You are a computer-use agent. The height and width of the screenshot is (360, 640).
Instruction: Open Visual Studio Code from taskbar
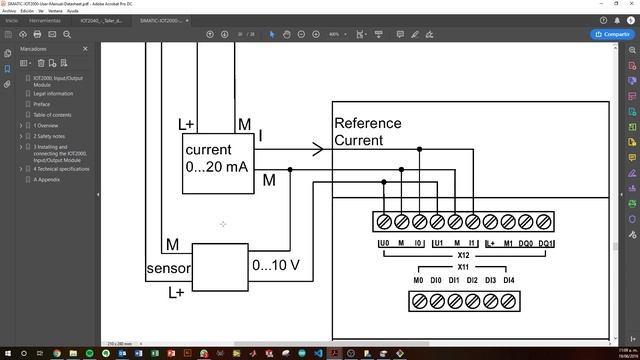[x=318, y=353]
